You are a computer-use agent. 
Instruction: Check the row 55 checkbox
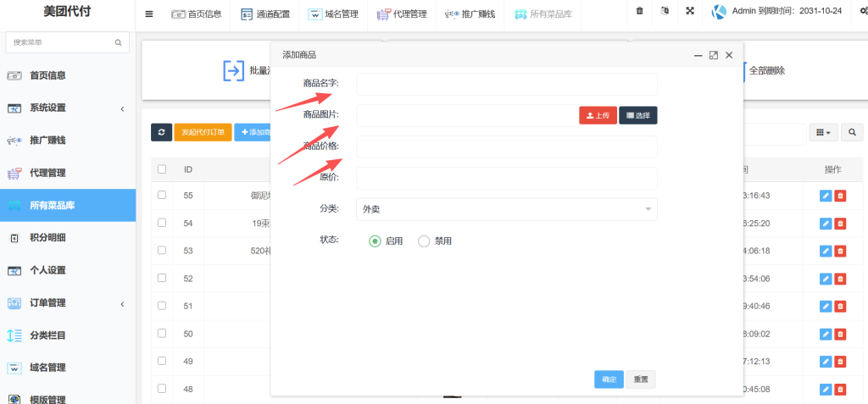click(x=162, y=195)
